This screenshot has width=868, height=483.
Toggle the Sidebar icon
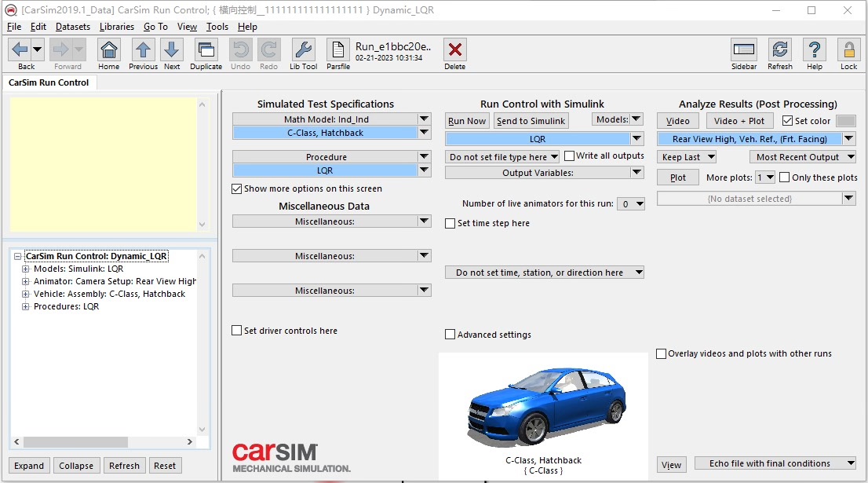pos(744,49)
